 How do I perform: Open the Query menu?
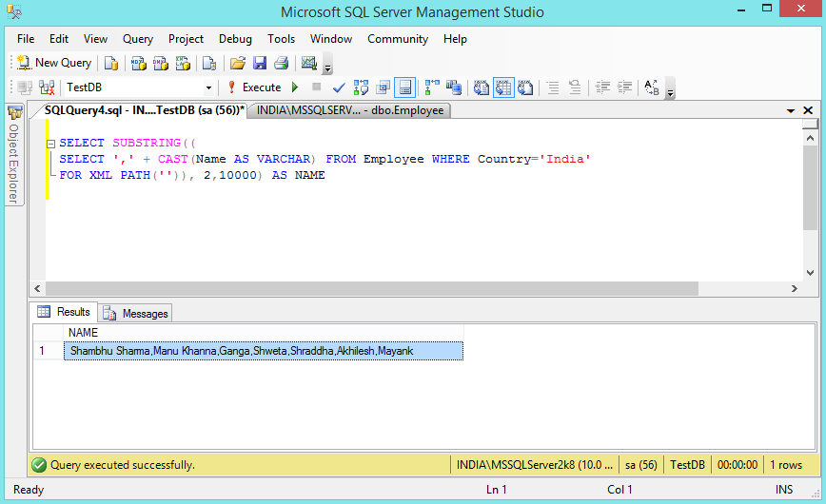pos(138,39)
